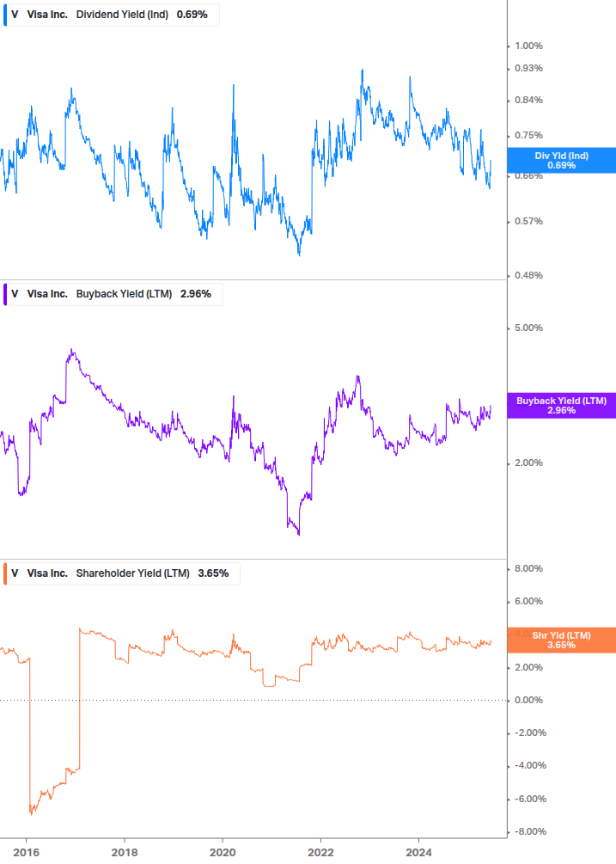Click the blue Dividend Yield legend color bar
Screen dimensions: 616x864
click(x=5, y=15)
